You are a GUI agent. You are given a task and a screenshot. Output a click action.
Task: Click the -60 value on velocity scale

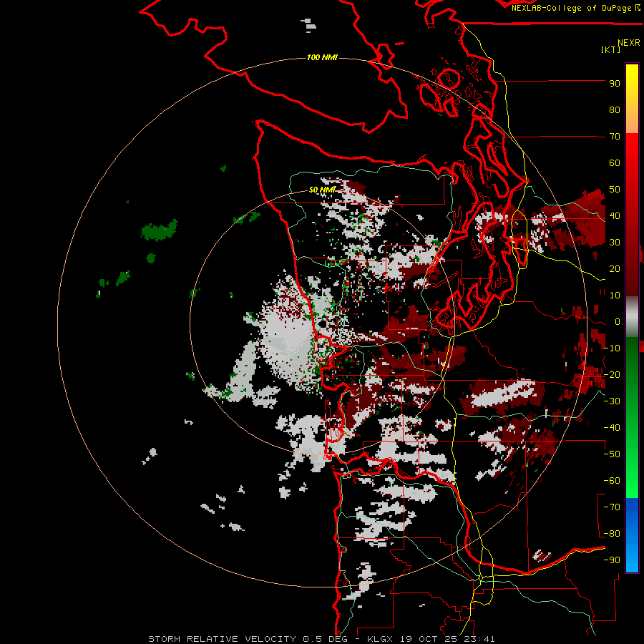612,481
